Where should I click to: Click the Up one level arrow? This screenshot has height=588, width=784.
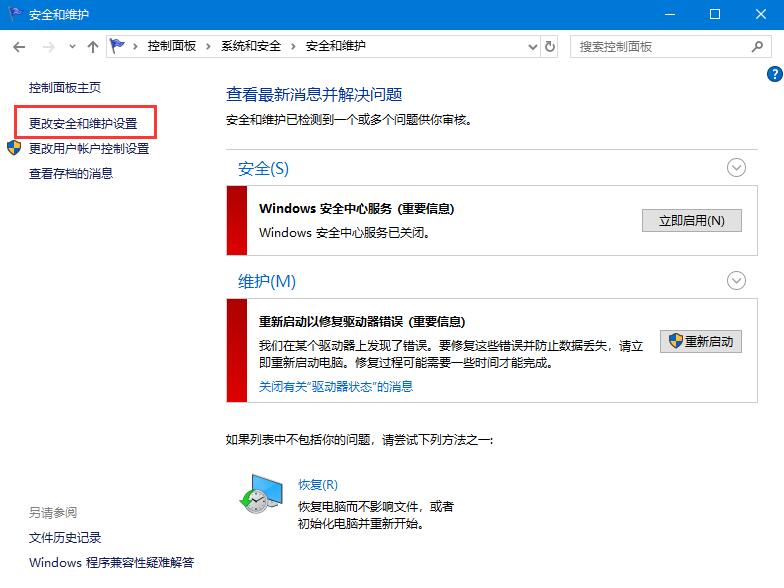pos(93,47)
